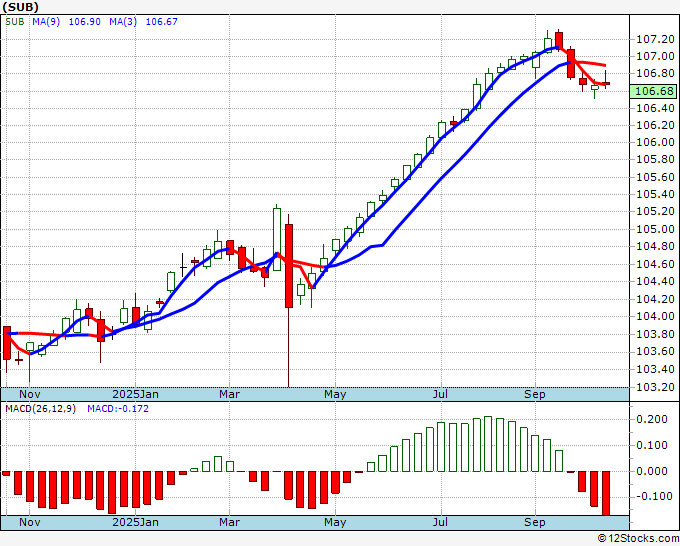Click the Mar label on MACD axis

tap(229, 522)
